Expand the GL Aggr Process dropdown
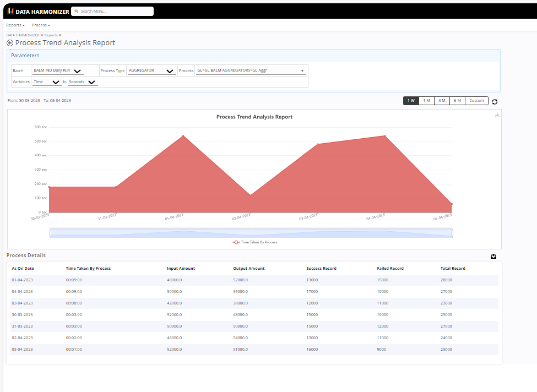537x392 pixels. tap(251, 70)
